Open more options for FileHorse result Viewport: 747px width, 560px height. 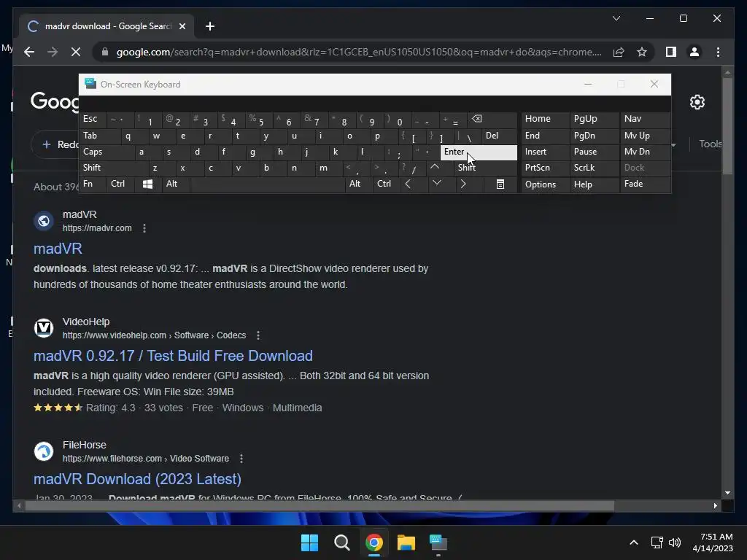tap(241, 459)
